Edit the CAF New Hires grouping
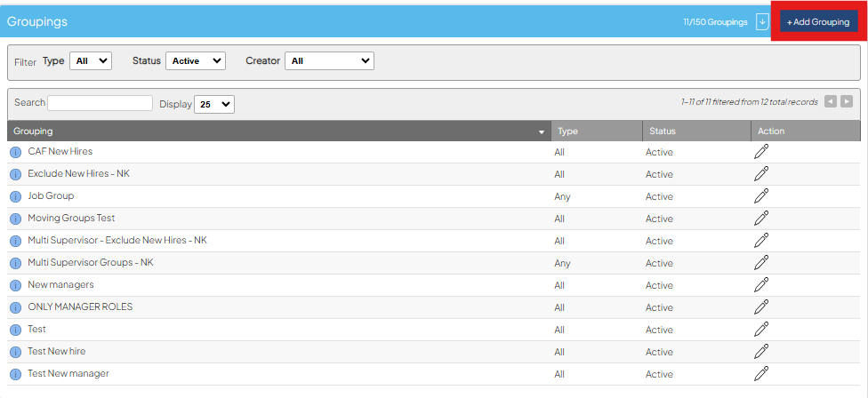 pos(761,151)
